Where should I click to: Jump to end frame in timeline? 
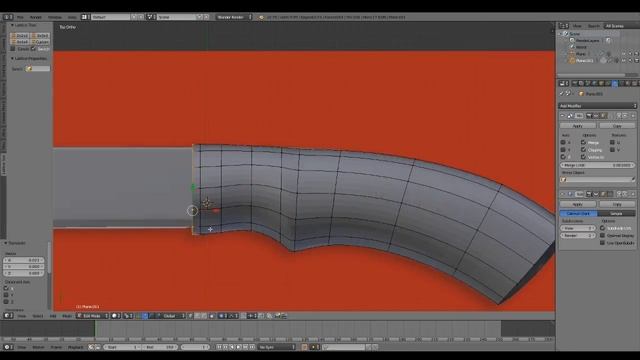pyautogui.click(x=252, y=347)
